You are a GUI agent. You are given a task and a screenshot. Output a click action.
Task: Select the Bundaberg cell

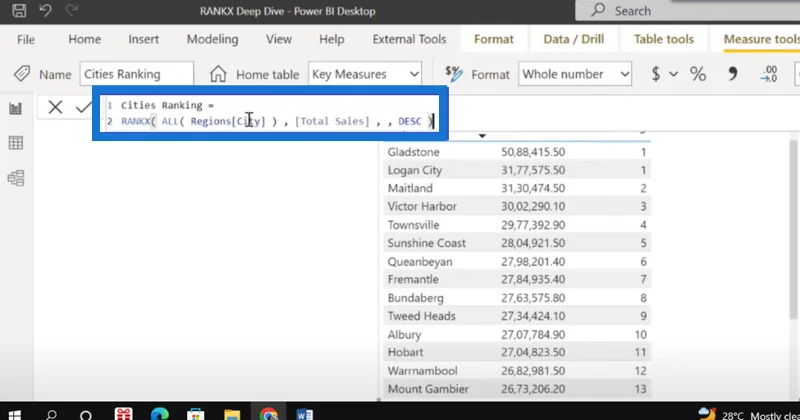click(x=416, y=298)
